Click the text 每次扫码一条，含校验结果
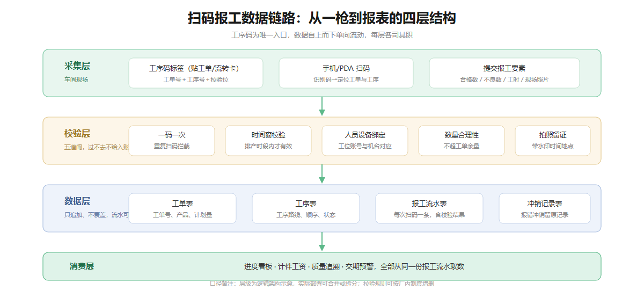644x290 pixels. (429, 215)
